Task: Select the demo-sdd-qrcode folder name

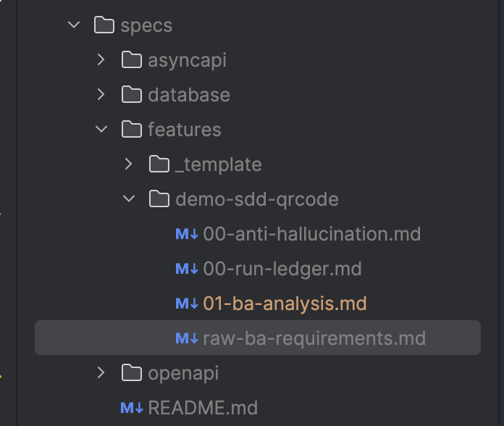Action: tap(256, 199)
